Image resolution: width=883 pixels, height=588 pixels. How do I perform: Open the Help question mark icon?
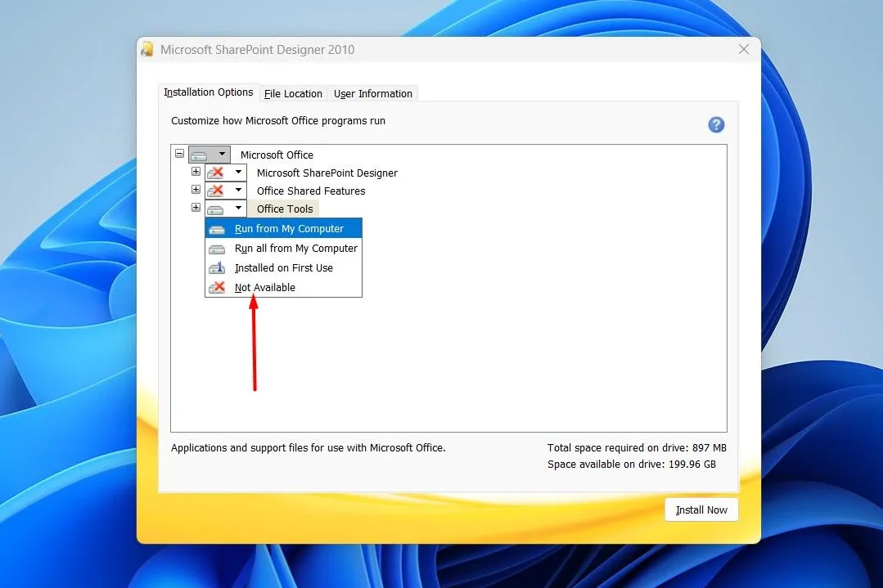click(716, 124)
